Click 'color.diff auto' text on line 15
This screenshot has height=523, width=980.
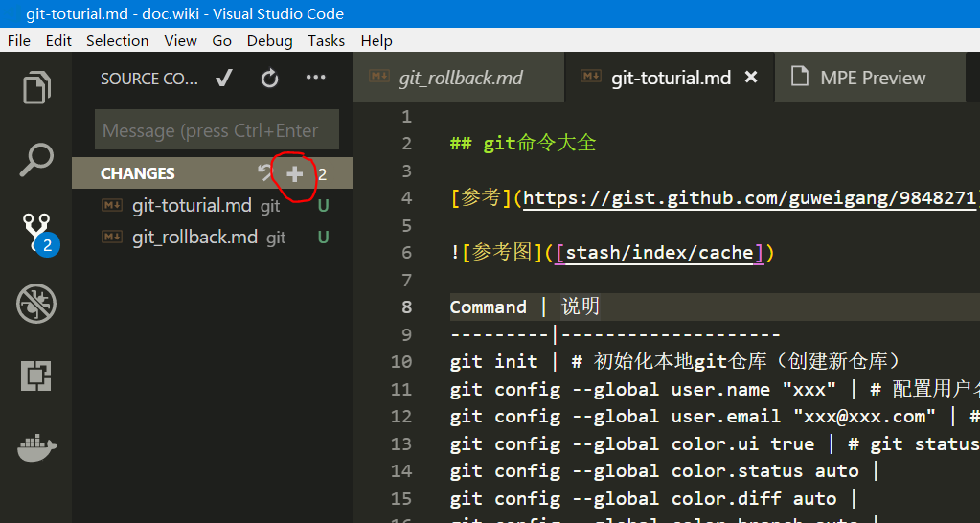(754, 498)
